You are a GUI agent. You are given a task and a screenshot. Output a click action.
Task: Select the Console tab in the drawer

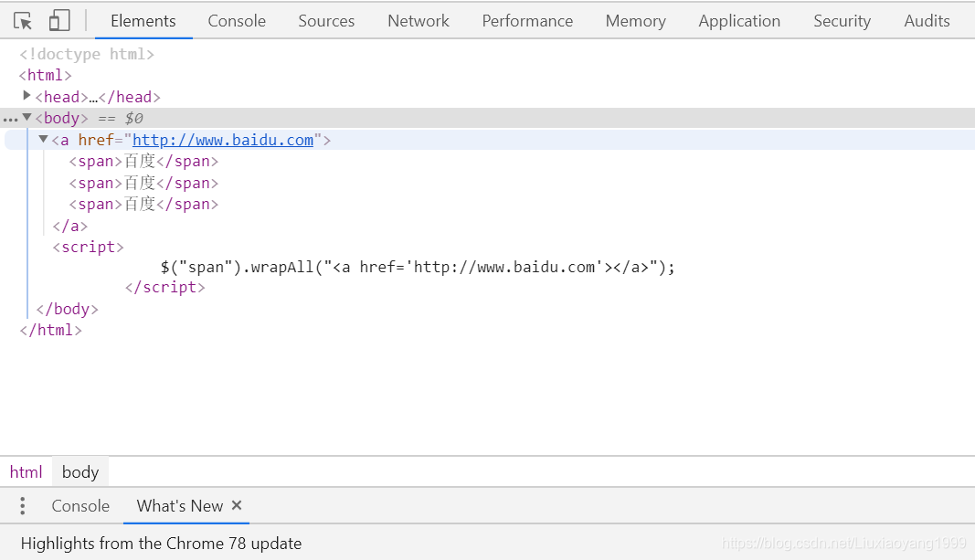click(x=80, y=506)
